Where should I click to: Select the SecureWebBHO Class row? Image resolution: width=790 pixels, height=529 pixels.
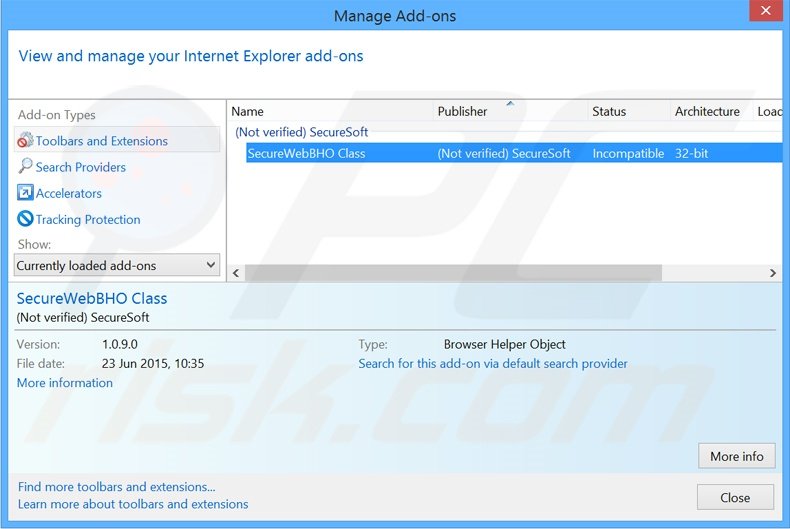click(514, 153)
